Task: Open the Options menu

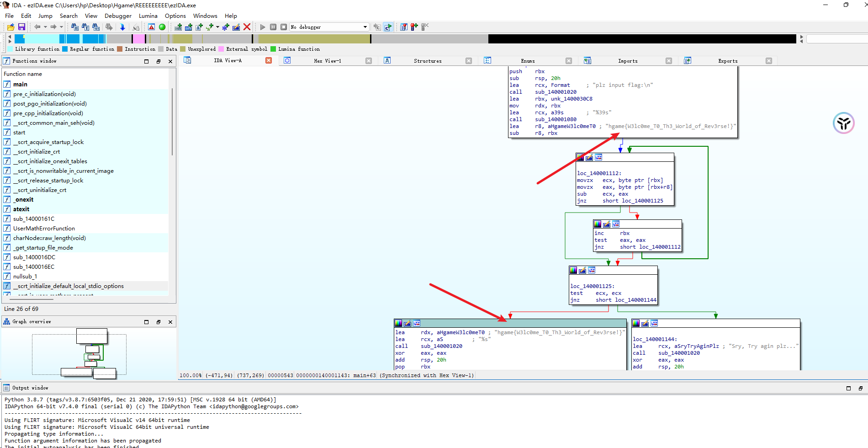Action: click(x=175, y=16)
